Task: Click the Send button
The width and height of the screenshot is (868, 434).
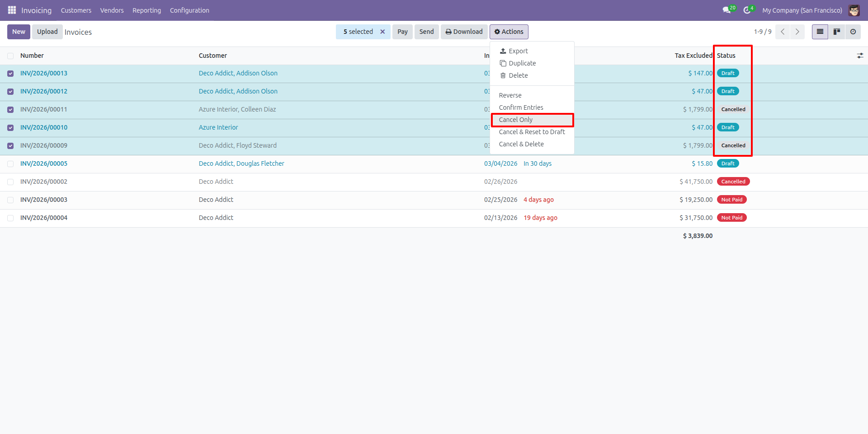Action: (426, 32)
